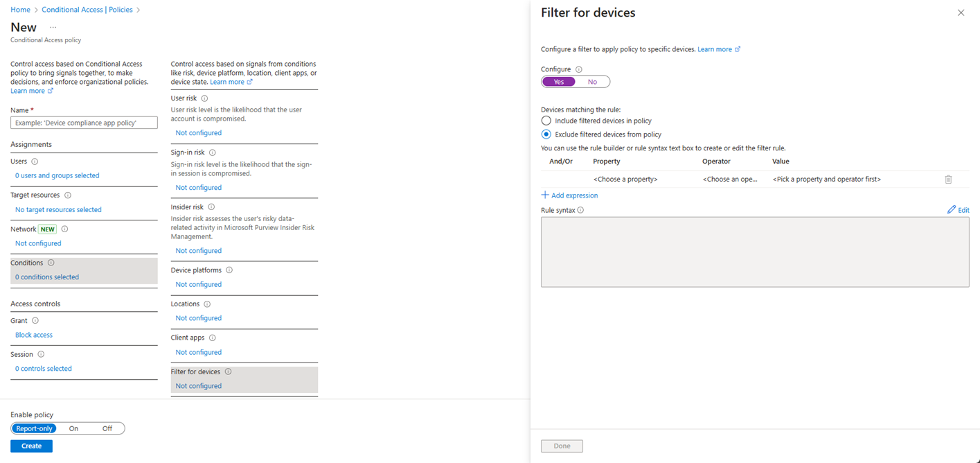980x463 pixels.
Task: Click info icon next to Configure label
Action: [x=579, y=69]
